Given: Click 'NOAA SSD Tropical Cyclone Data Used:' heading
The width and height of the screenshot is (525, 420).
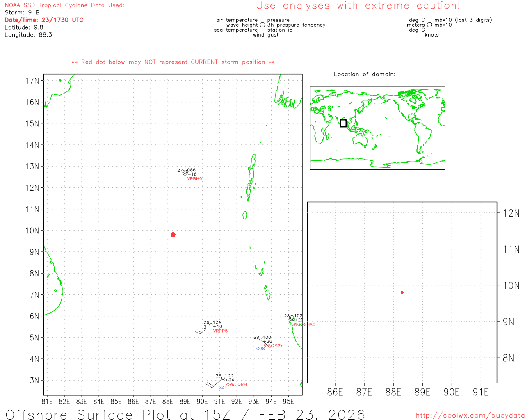Looking at the screenshot, I should (x=64, y=5).
